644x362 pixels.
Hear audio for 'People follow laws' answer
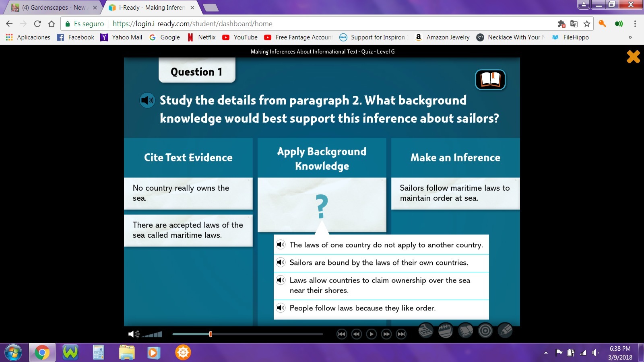click(281, 308)
